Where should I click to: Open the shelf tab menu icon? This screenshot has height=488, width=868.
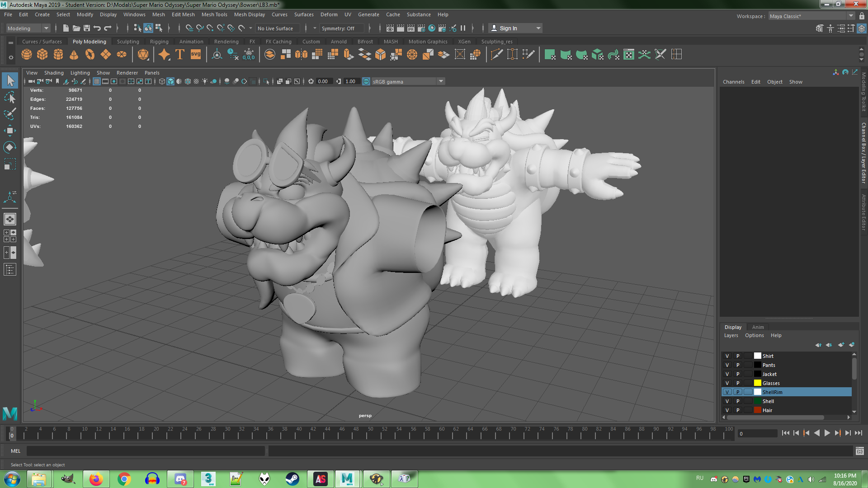tap(11, 42)
